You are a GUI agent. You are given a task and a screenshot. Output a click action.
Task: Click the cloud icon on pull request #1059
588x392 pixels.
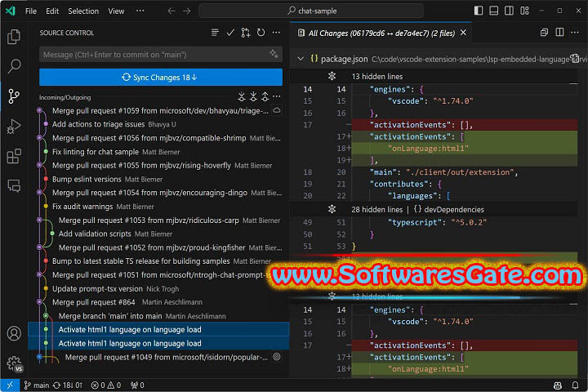277,110
